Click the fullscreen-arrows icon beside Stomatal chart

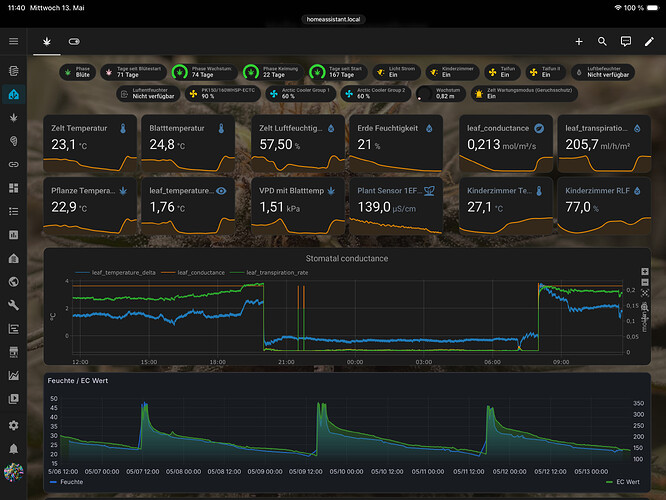[x=644, y=293]
